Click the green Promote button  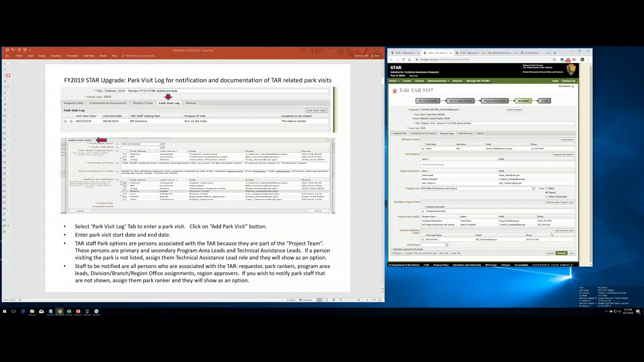click(561, 253)
